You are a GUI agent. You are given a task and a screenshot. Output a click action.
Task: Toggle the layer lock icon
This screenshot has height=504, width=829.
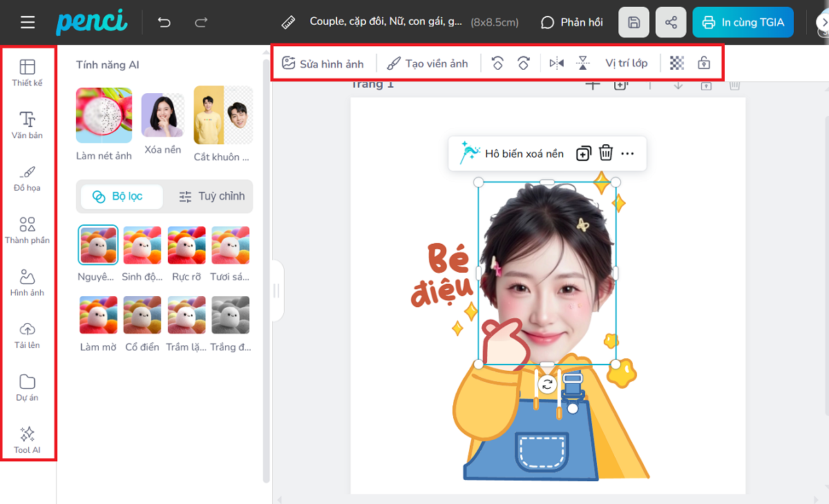(704, 64)
